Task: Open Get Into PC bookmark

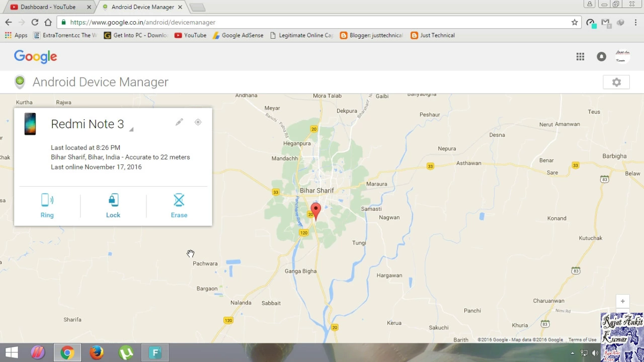Action: click(x=136, y=35)
